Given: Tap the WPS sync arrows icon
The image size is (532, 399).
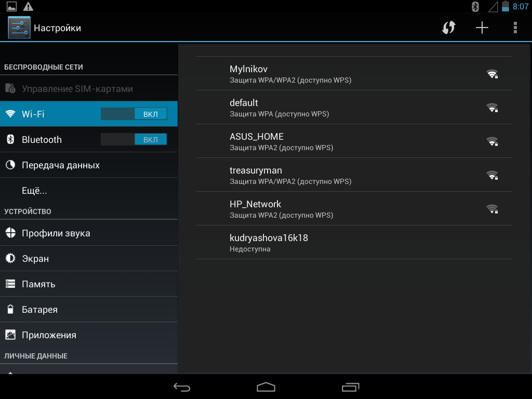Looking at the screenshot, I should (x=448, y=28).
